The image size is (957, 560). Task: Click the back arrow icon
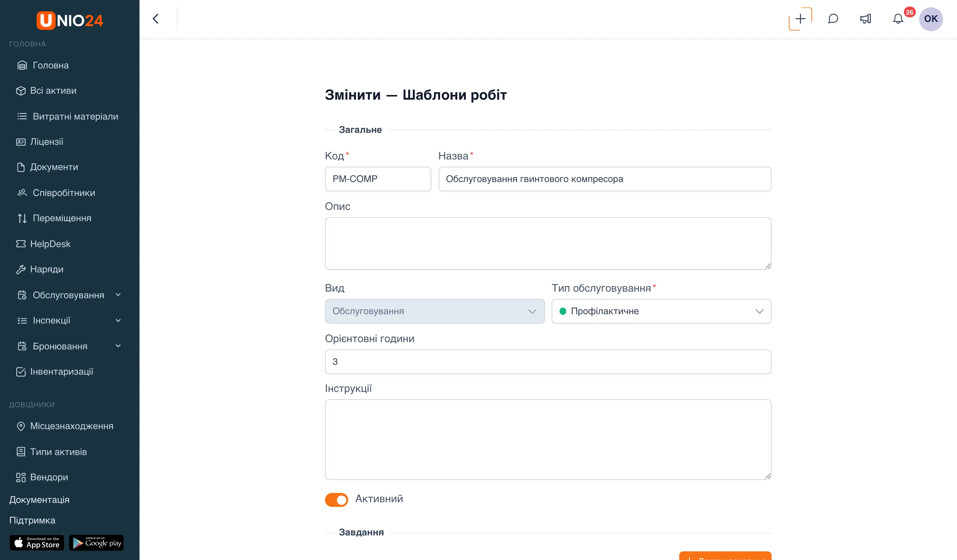(156, 19)
